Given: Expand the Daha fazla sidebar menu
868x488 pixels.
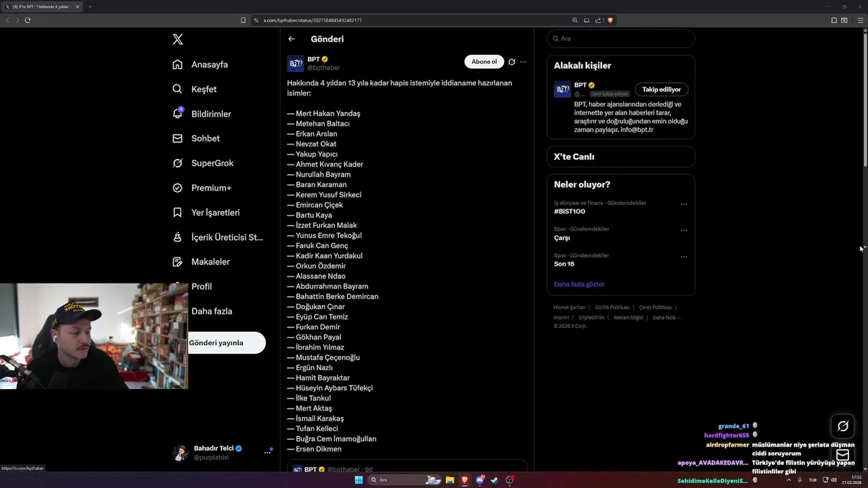Looking at the screenshot, I should [212, 311].
